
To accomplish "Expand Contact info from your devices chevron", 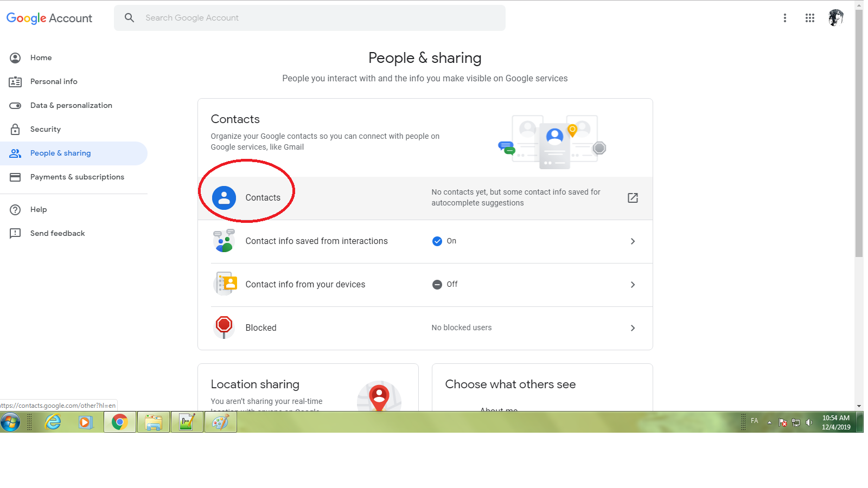I will coord(633,285).
